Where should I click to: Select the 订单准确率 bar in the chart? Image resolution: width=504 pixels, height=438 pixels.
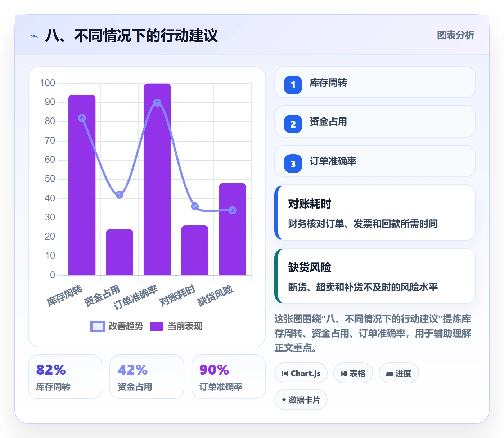point(157,179)
